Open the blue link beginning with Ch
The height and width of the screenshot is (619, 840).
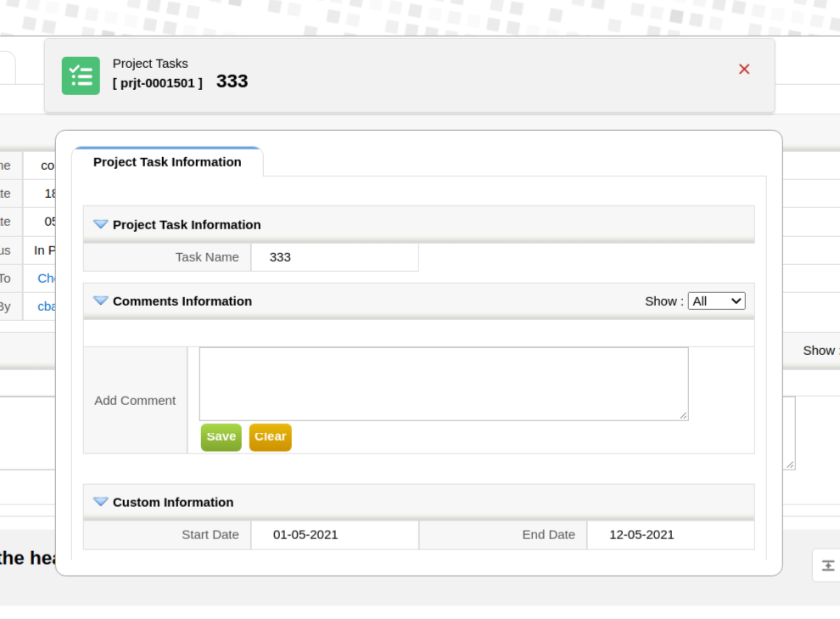click(47, 279)
